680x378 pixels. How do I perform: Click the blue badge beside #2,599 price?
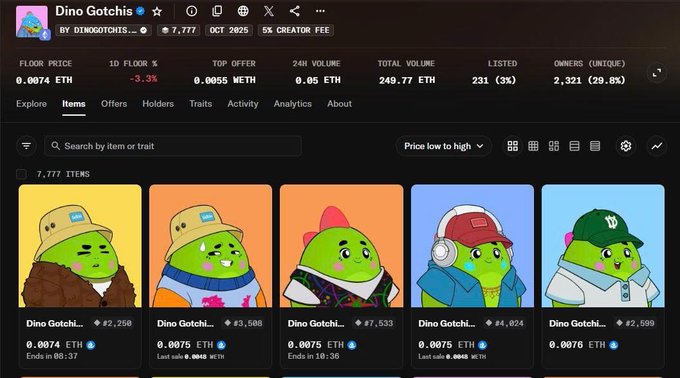[614, 345]
